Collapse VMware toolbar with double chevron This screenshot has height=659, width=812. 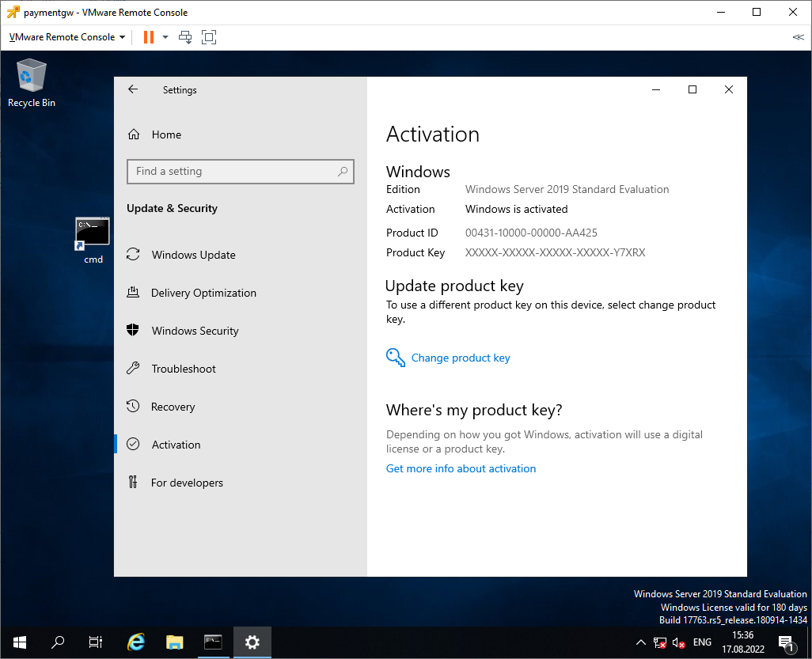[x=798, y=37]
